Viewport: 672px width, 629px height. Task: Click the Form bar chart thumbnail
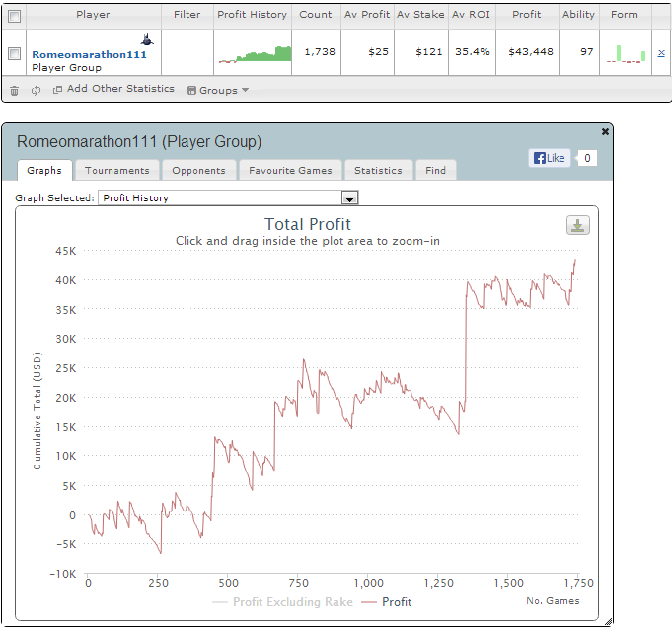pos(627,54)
